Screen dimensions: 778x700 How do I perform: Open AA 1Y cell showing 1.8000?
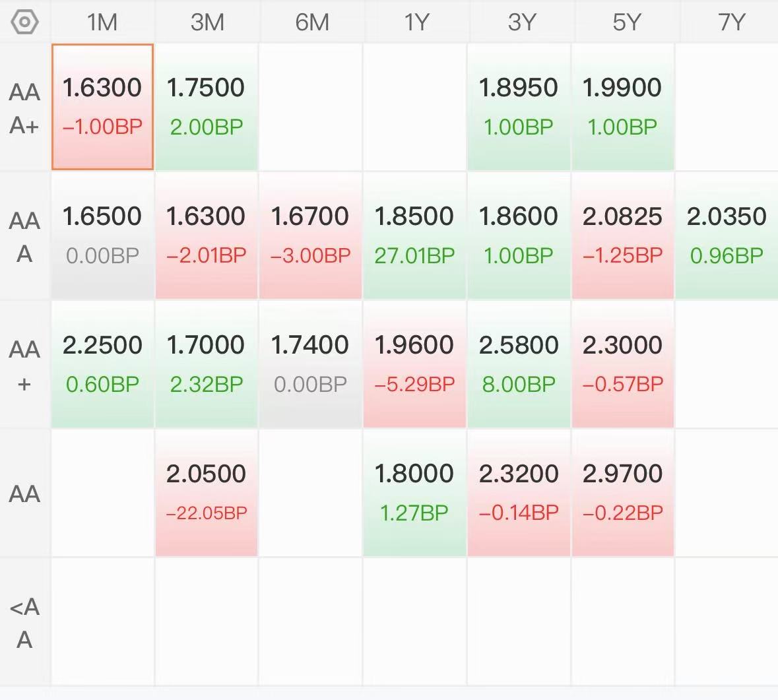click(x=414, y=493)
